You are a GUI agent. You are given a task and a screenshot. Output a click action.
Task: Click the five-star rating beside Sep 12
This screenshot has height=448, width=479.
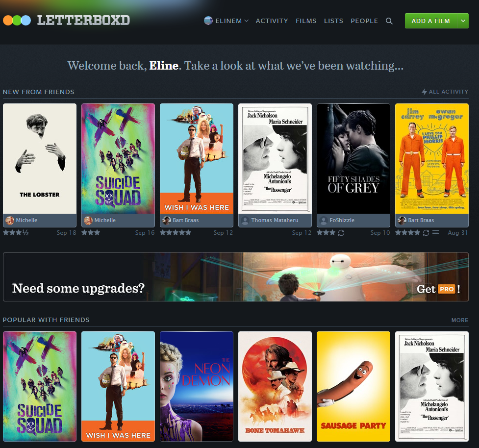pos(176,233)
